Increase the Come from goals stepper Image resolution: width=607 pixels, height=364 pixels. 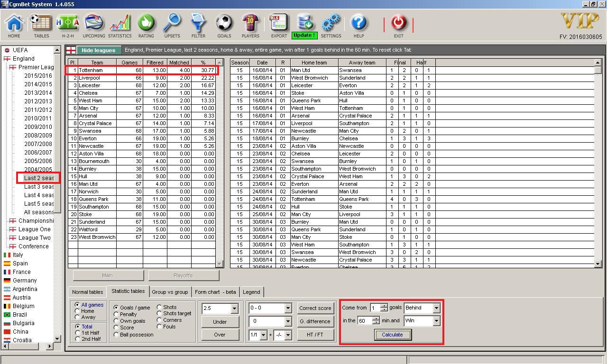click(384, 306)
